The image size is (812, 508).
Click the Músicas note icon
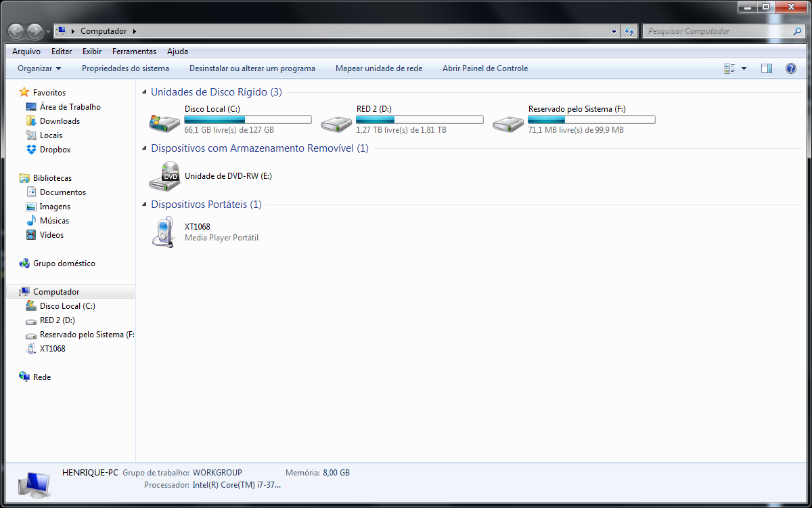point(31,221)
